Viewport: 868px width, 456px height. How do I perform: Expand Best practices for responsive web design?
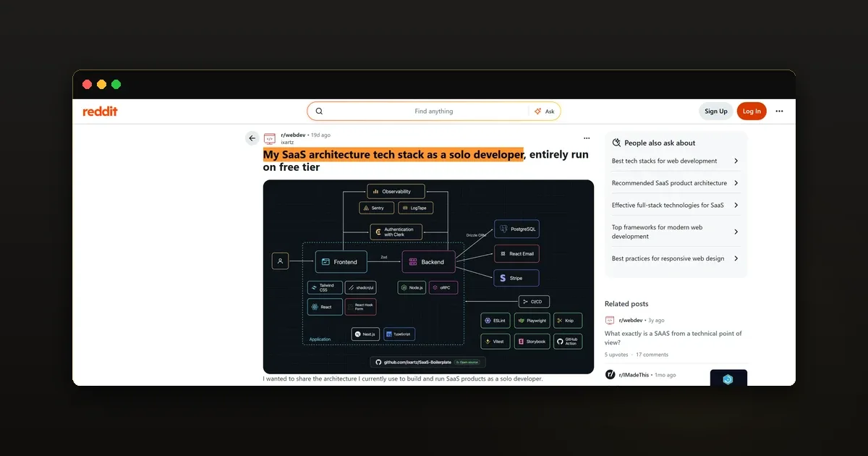[x=676, y=258]
